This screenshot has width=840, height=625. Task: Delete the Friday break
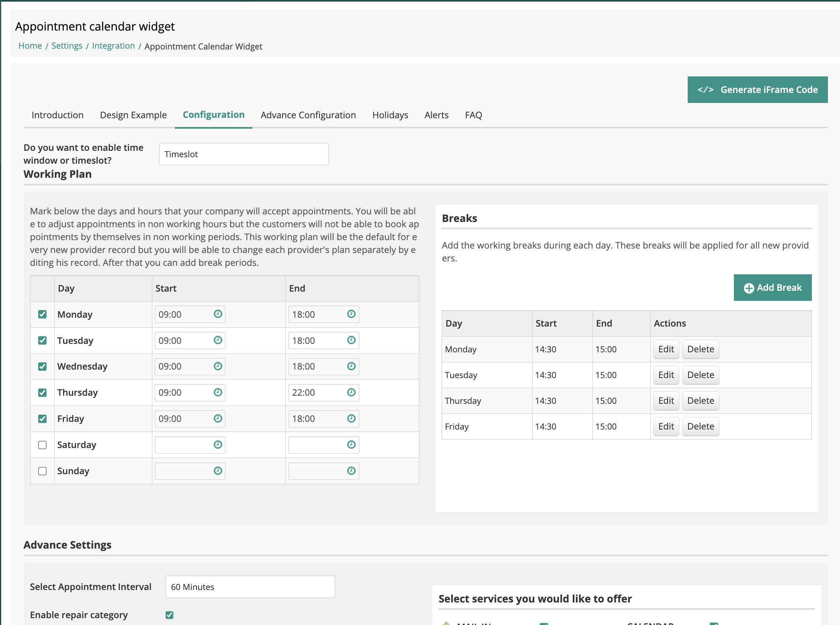pyautogui.click(x=701, y=426)
